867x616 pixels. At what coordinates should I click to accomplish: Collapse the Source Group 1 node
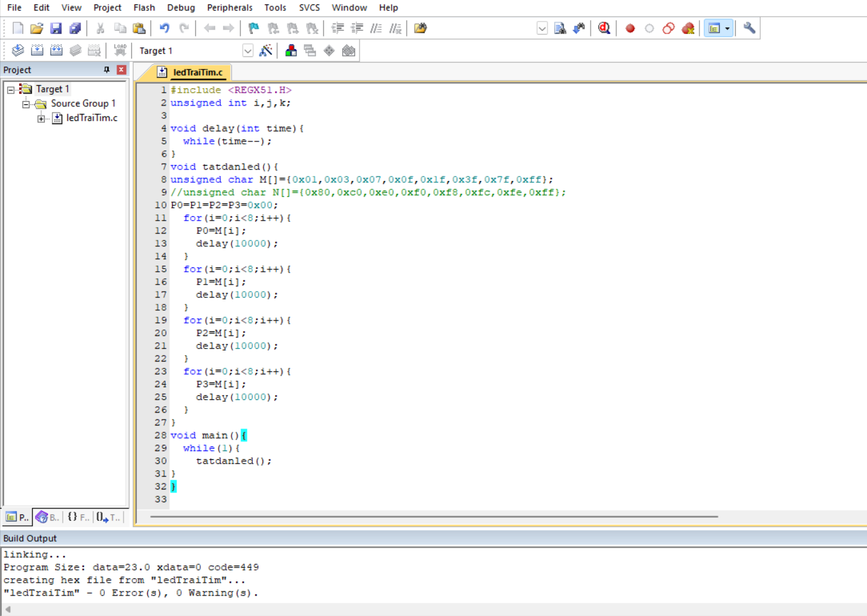[26, 104]
